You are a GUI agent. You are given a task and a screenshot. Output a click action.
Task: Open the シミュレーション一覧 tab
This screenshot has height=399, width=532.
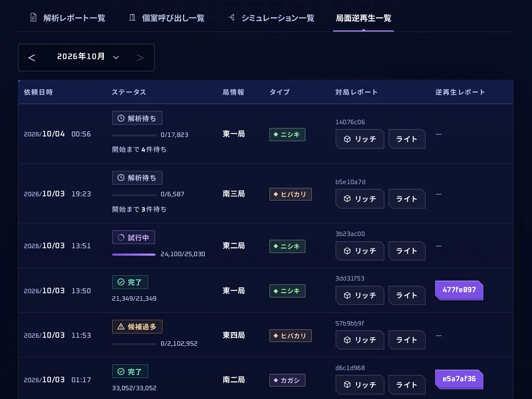tap(271, 18)
